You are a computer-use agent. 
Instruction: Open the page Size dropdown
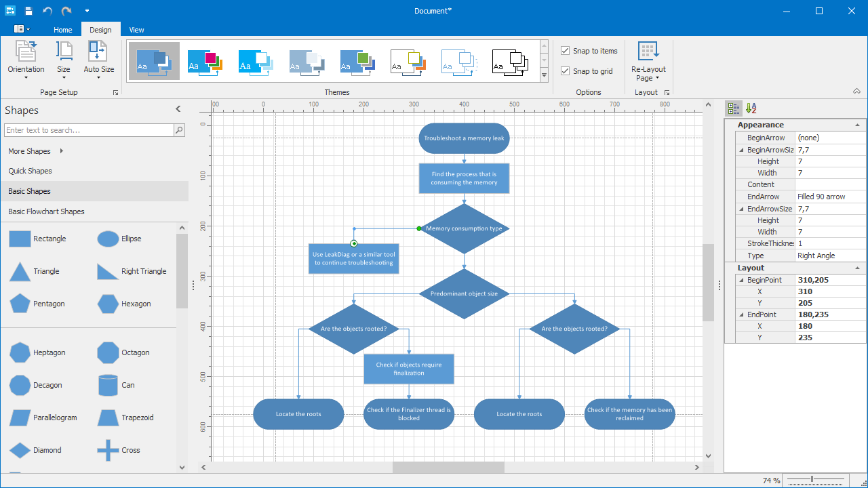pyautogui.click(x=64, y=60)
